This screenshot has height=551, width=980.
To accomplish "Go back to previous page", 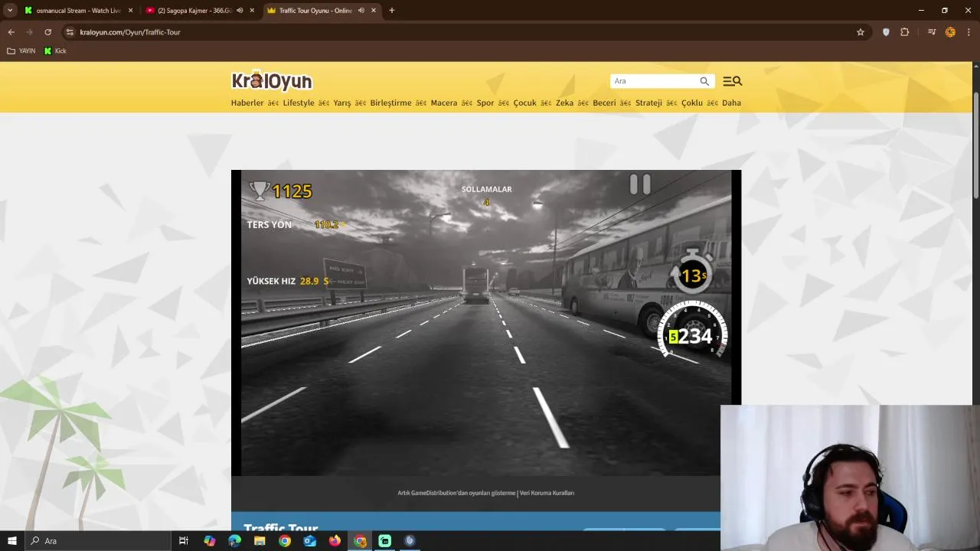I will 11,32.
